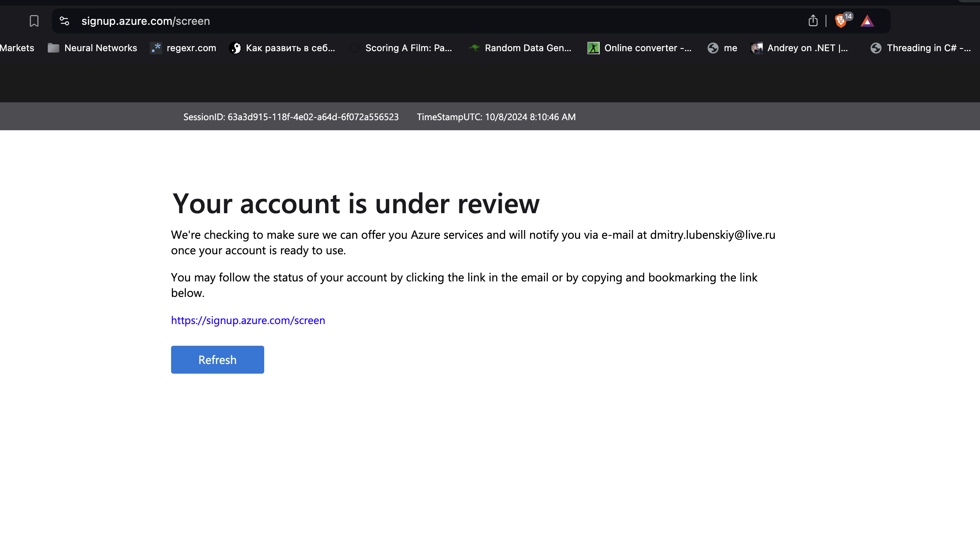Click the Brave Rewards triangle icon

tap(867, 21)
